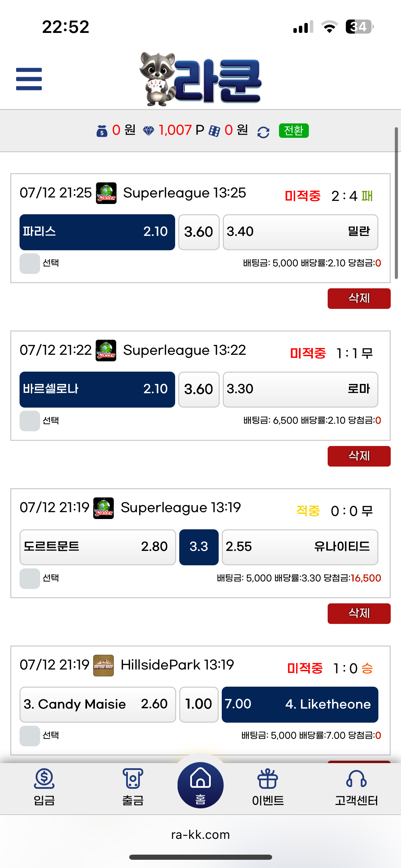Viewport: 401px width, 868px height.
Task: Delete the Superleague 13:22 bet with 삭제
Action: (x=359, y=456)
